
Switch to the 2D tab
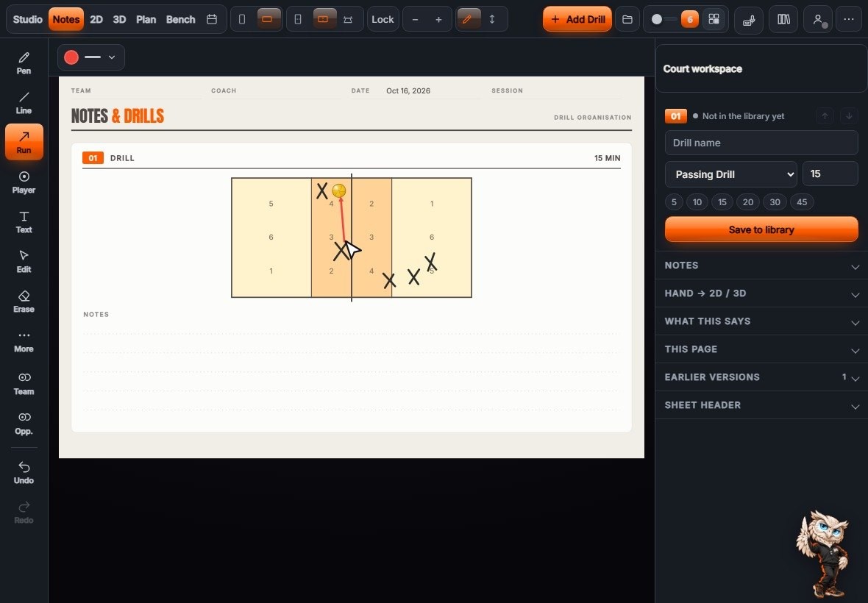[x=96, y=19]
